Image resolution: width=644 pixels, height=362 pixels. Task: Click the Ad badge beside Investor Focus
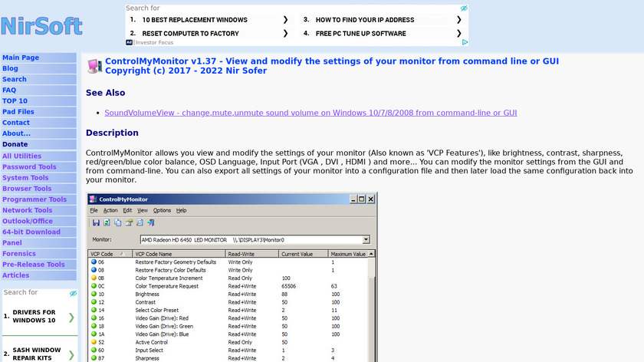129,43
